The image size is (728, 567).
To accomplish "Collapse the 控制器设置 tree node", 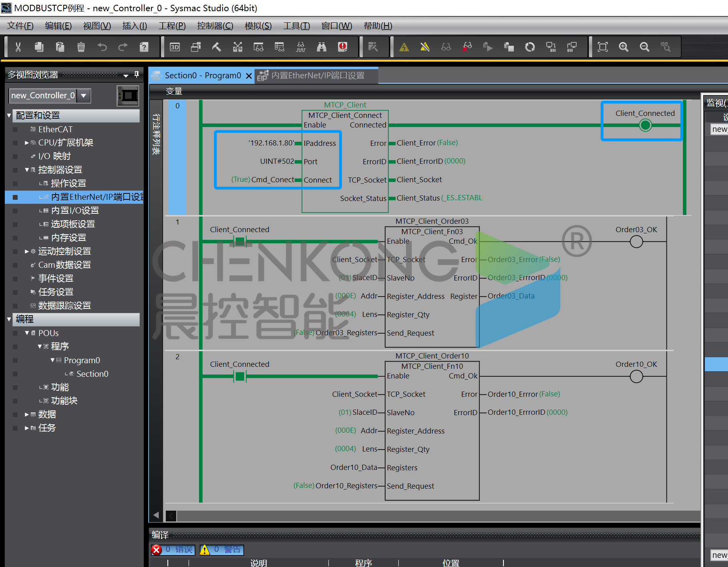I will tap(27, 170).
